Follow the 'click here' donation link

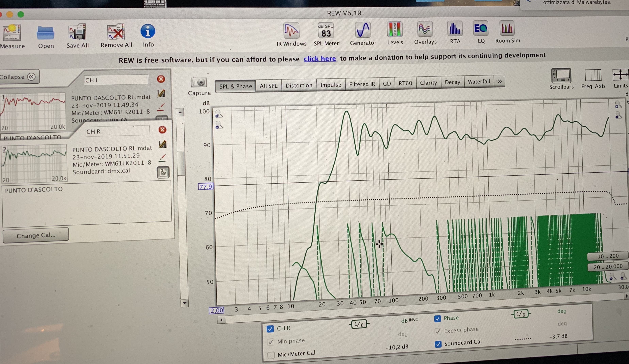[320, 59]
